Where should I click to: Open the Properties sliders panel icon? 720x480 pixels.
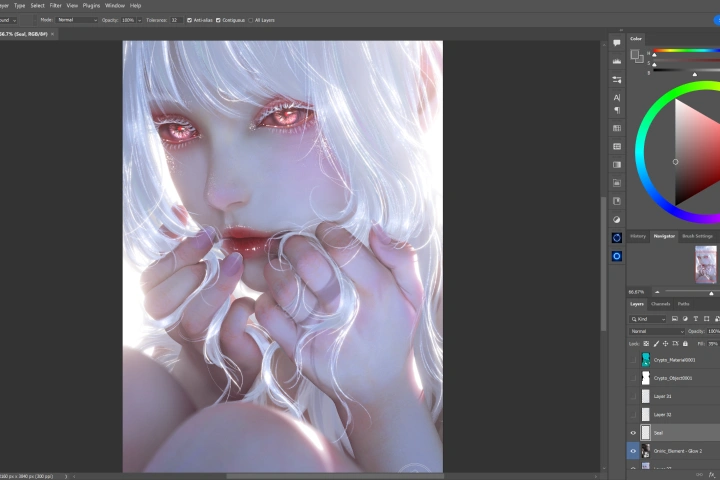click(x=617, y=79)
